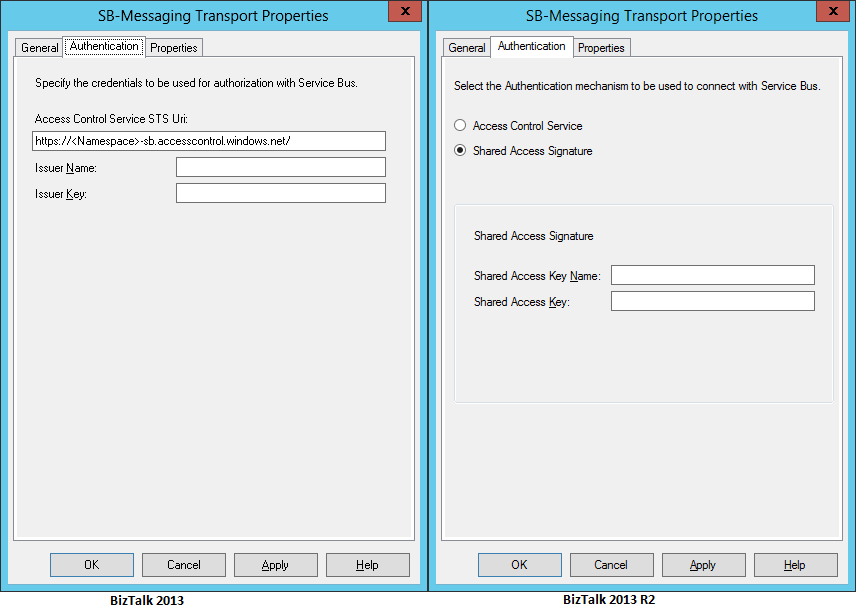The height and width of the screenshot is (610, 857).
Task: Click OK in the BizTalk 2013 dialog
Action: click(92, 565)
